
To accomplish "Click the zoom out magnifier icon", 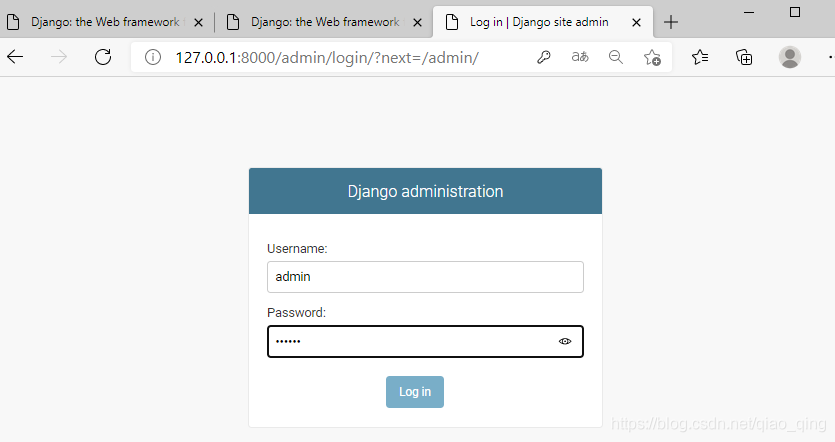I will (x=616, y=57).
